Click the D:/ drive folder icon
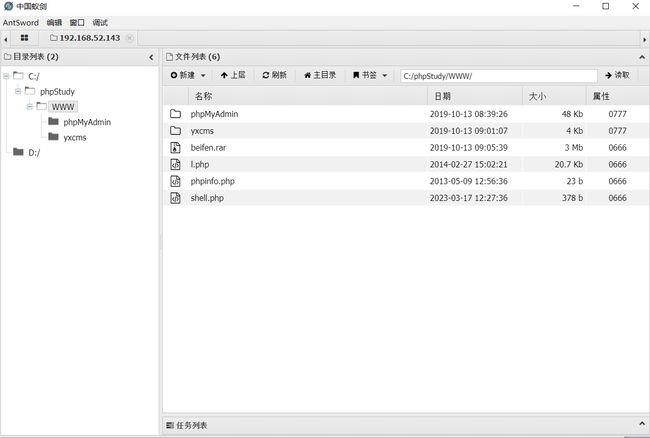Image resolution: width=650 pixels, height=438 pixels. coord(18,152)
